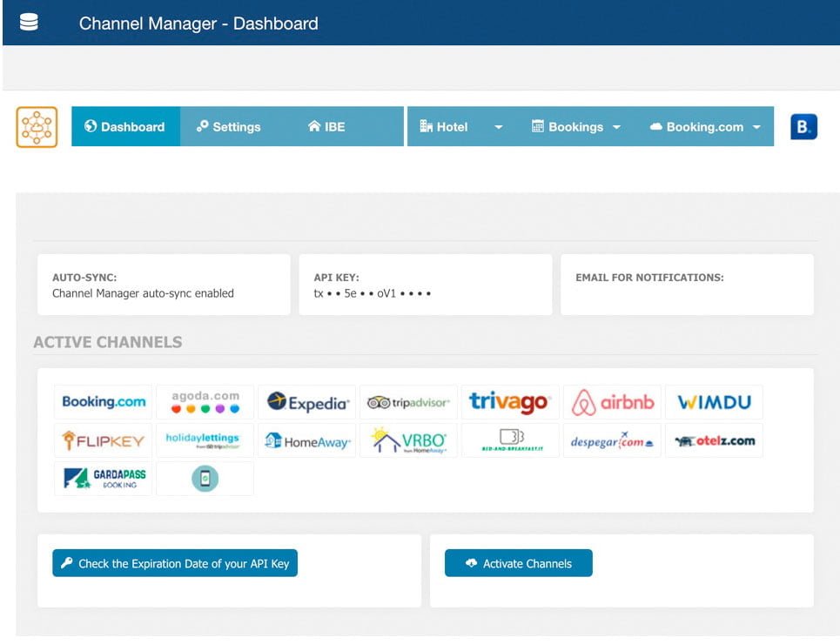Select the airbnb channel logo
The width and height of the screenshot is (840, 644).
coord(612,402)
